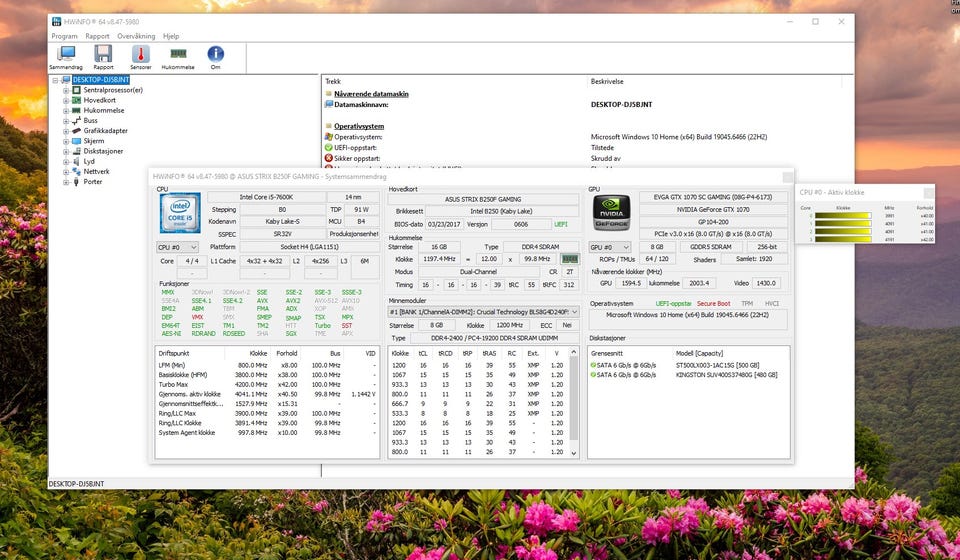Expand the Hovedkort tree node
Image resolution: width=960 pixels, height=560 pixels.
pos(66,100)
